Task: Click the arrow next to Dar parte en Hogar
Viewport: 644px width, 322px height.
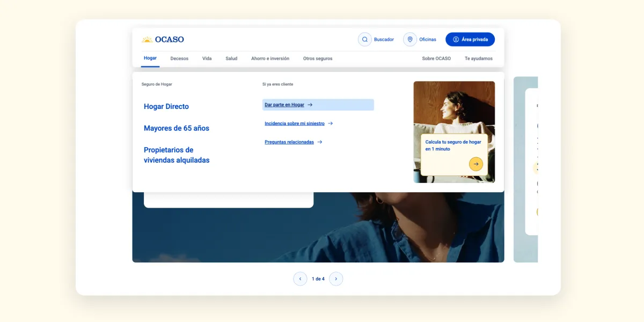Action: point(310,105)
